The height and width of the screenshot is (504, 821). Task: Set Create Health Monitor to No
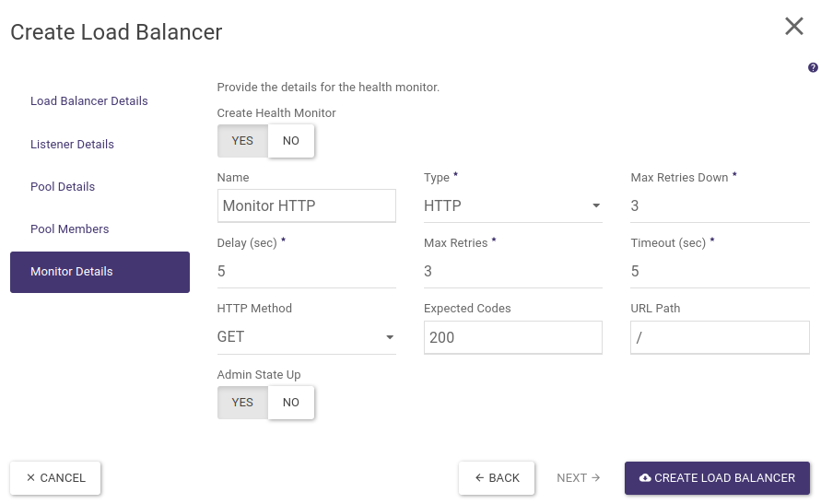coord(291,141)
